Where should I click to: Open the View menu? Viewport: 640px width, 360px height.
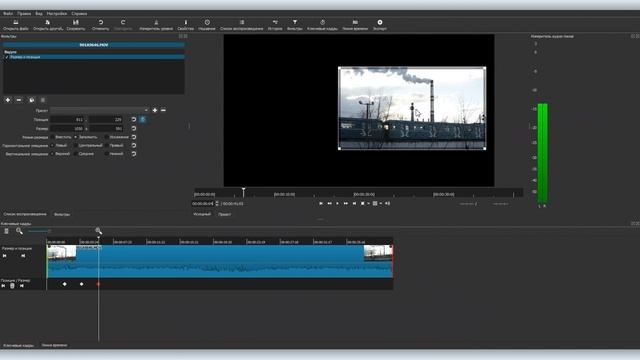tap(39, 13)
